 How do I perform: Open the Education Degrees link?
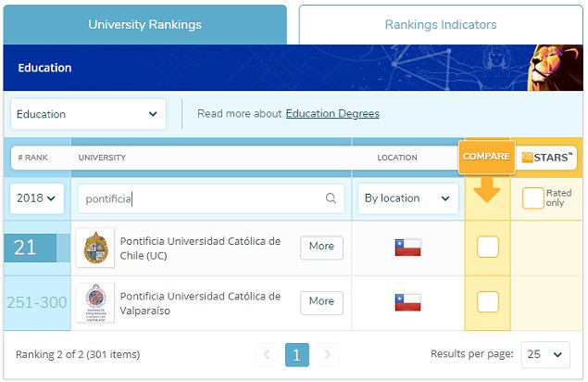pos(332,114)
